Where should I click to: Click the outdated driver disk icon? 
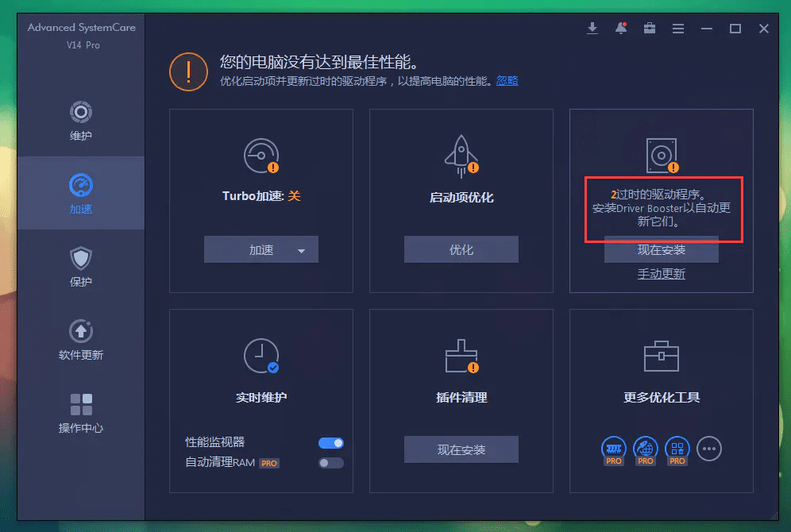(x=662, y=156)
